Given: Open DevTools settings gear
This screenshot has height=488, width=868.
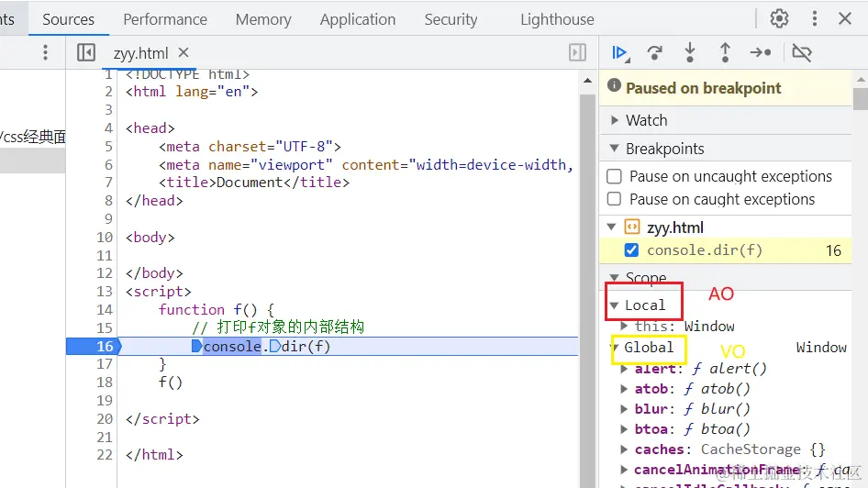Looking at the screenshot, I should click(x=779, y=19).
